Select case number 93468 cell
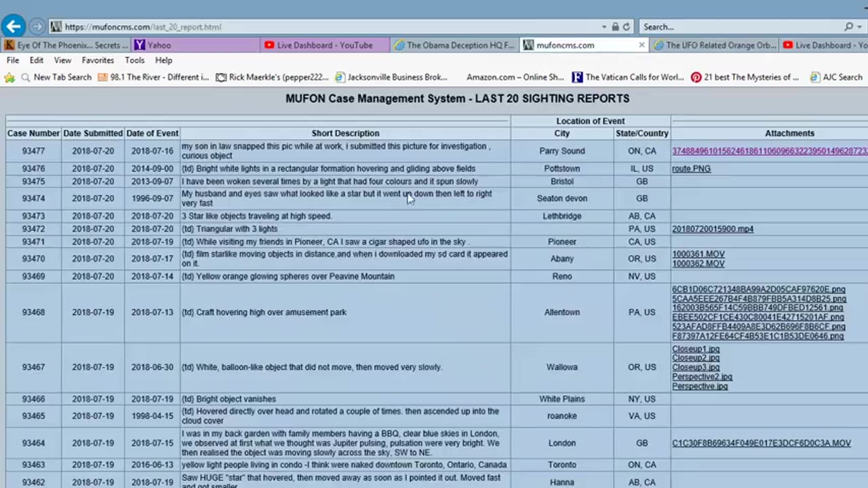This screenshot has width=868, height=488. (x=33, y=312)
